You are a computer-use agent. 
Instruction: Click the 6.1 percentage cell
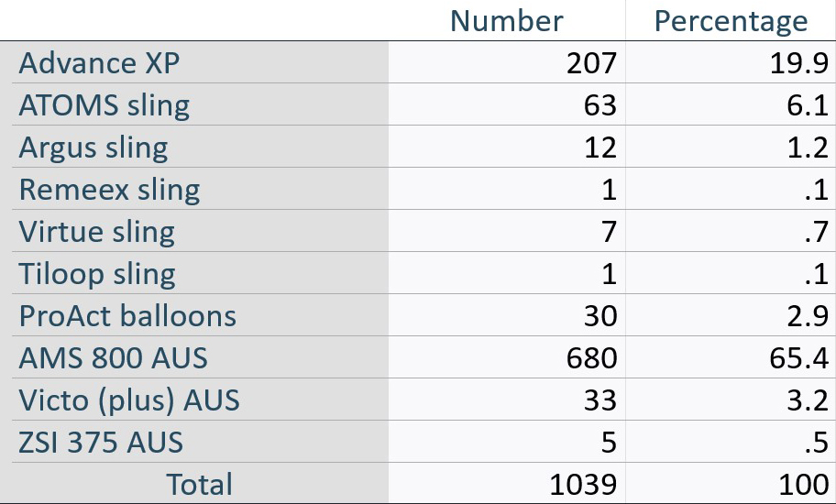(x=808, y=105)
